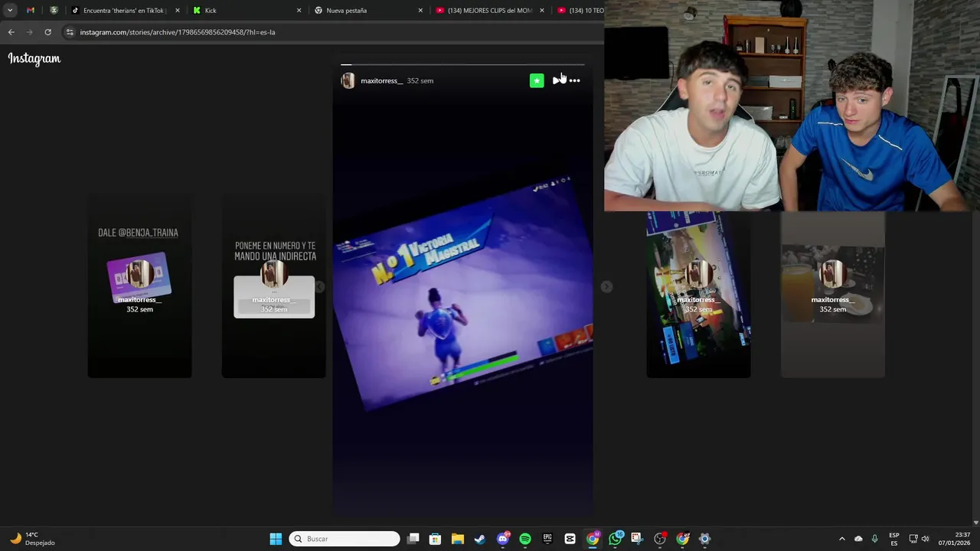Open OBS Studio from the taskbar
This screenshot has width=980, height=551.
pos(660,539)
